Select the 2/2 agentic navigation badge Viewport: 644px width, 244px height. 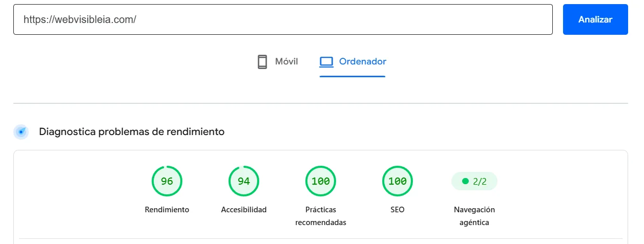point(474,181)
